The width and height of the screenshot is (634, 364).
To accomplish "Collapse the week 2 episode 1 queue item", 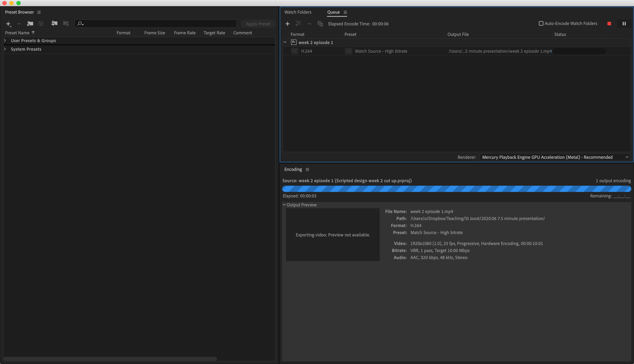I will coord(285,42).
